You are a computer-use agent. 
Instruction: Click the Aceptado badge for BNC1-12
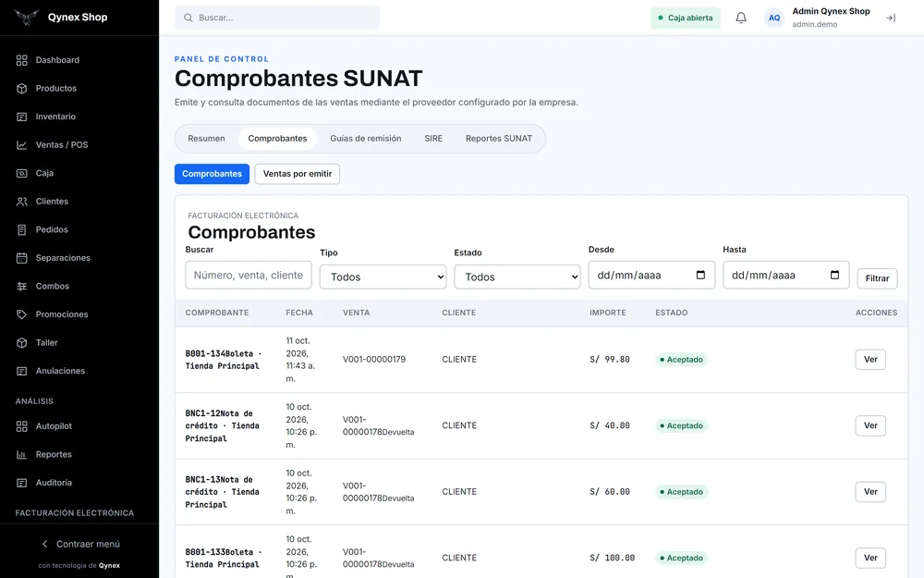click(681, 425)
